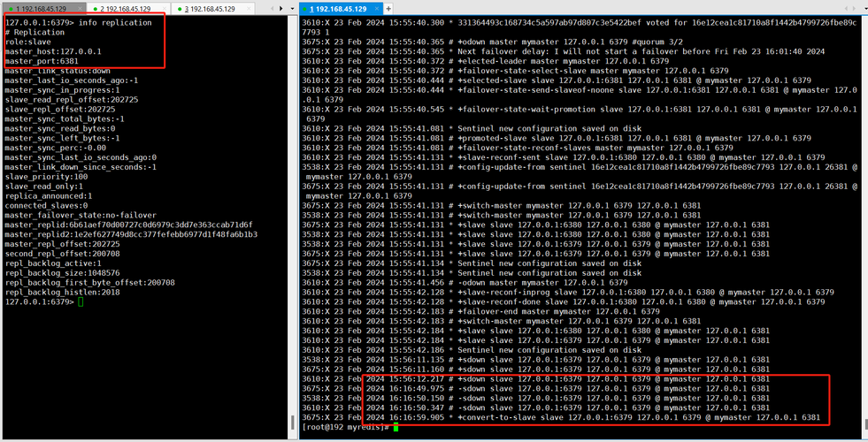This screenshot has width=868, height=442.
Task: Click 'master_sync_left_bytes:-1' line
Action: (x=63, y=138)
